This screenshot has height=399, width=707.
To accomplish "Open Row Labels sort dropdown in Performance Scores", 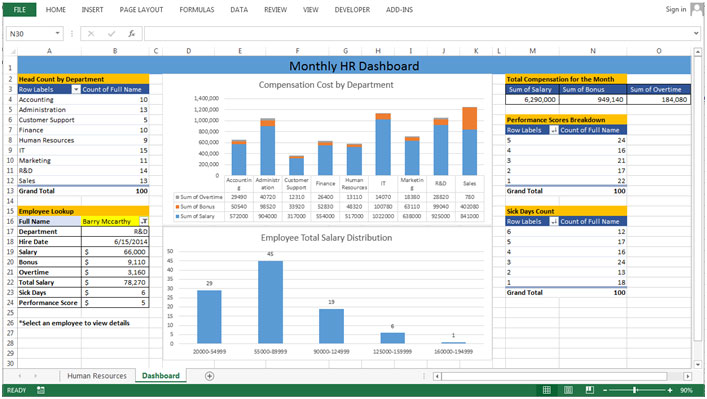I will pyautogui.click(x=554, y=130).
